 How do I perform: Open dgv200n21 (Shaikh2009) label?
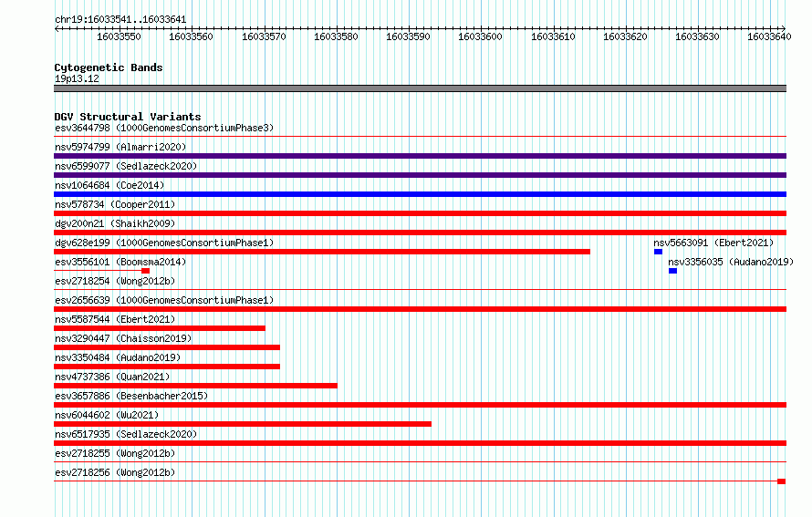pos(115,223)
